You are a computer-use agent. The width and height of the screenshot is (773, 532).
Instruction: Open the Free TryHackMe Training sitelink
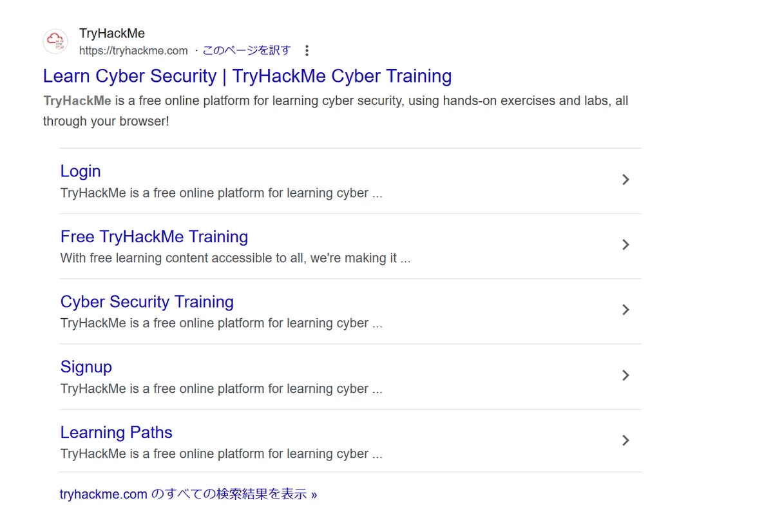click(x=154, y=236)
